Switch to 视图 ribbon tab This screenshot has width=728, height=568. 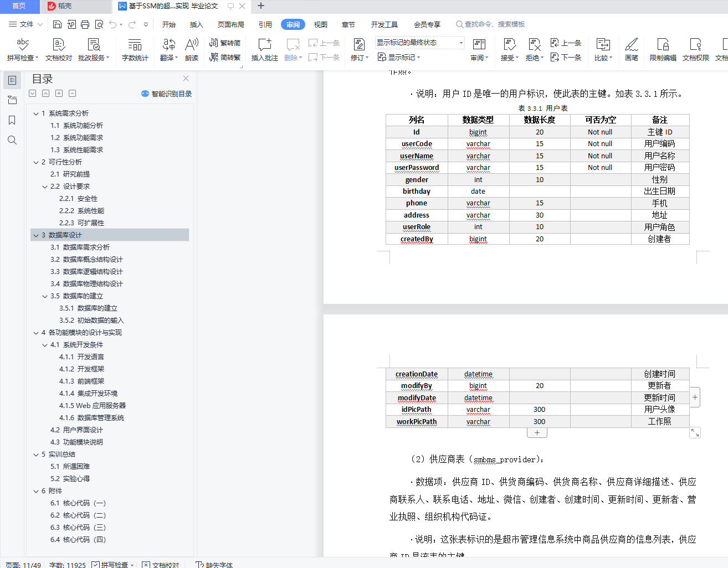(x=321, y=24)
